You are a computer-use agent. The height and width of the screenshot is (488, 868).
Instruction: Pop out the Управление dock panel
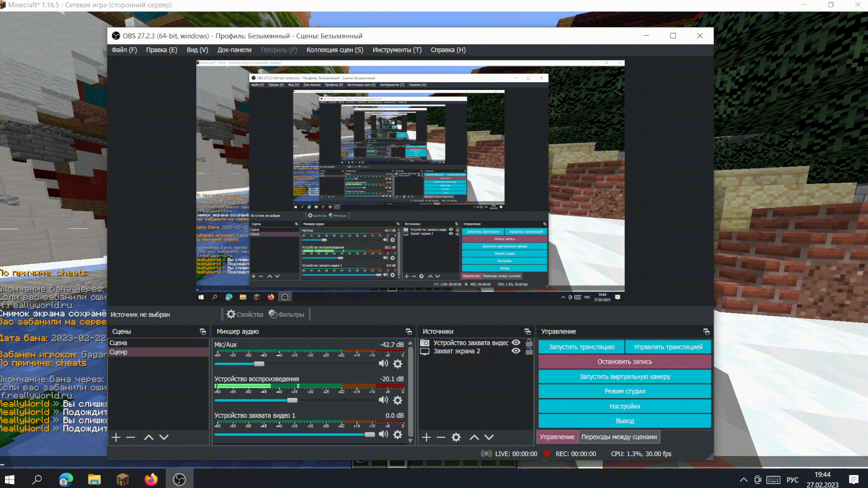[707, 332]
